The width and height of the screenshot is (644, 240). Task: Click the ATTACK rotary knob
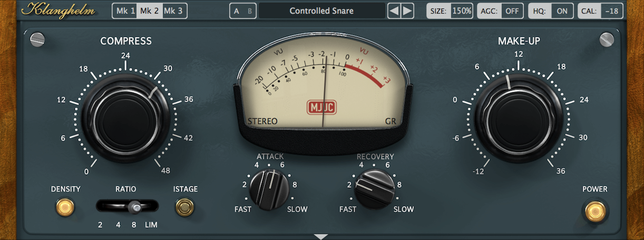pyautogui.click(x=269, y=189)
